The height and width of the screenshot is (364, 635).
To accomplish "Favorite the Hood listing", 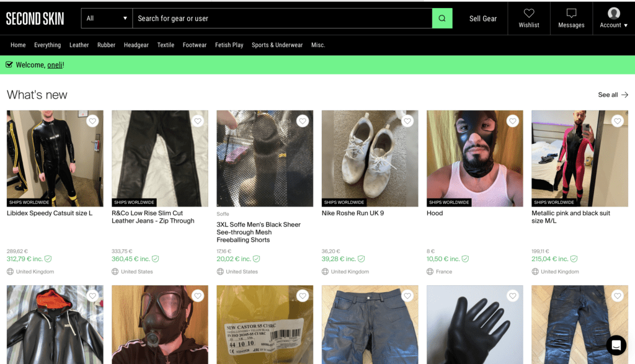I will pyautogui.click(x=513, y=121).
